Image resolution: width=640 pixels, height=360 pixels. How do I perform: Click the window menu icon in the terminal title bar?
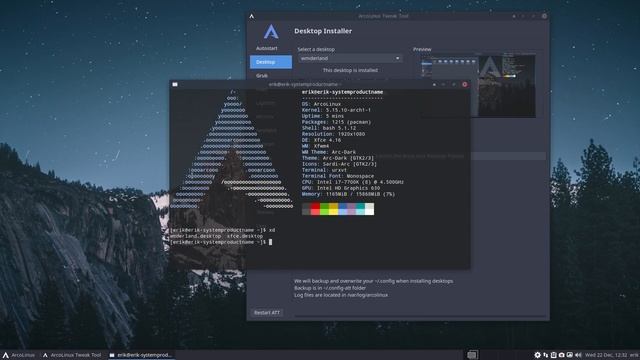point(175,84)
